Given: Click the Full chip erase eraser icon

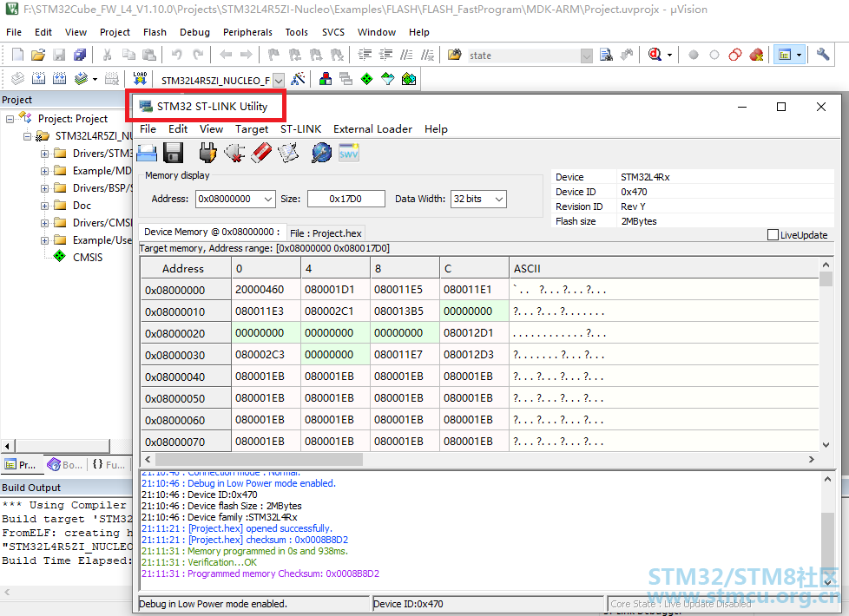Looking at the screenshot, I should [261, 154].
